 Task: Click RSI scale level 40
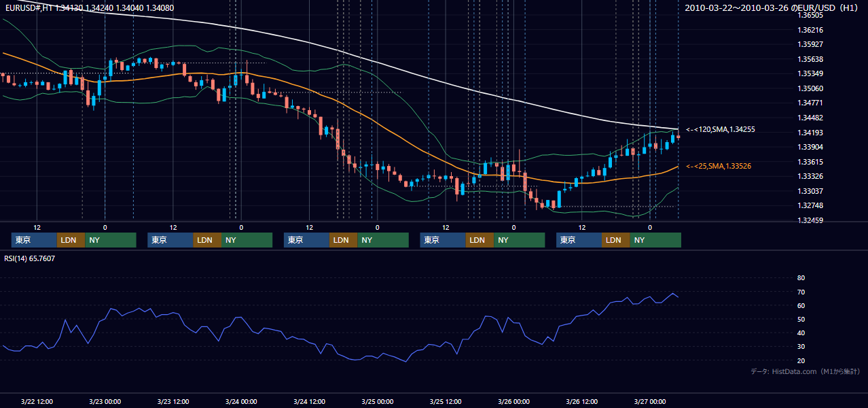[801, 333]
